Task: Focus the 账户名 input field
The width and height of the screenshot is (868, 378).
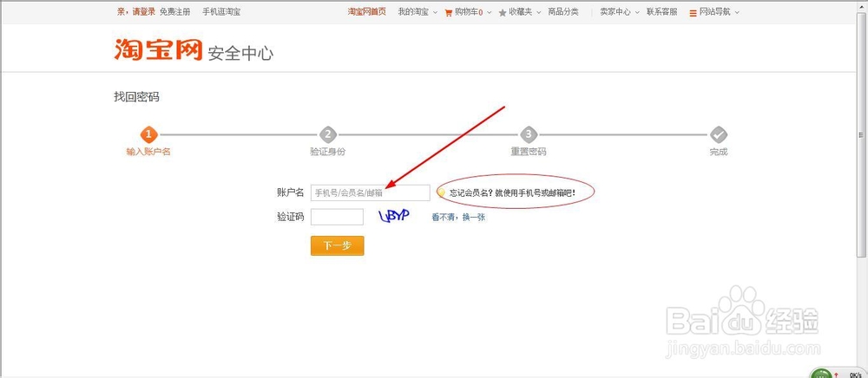Action: point(371,192)
